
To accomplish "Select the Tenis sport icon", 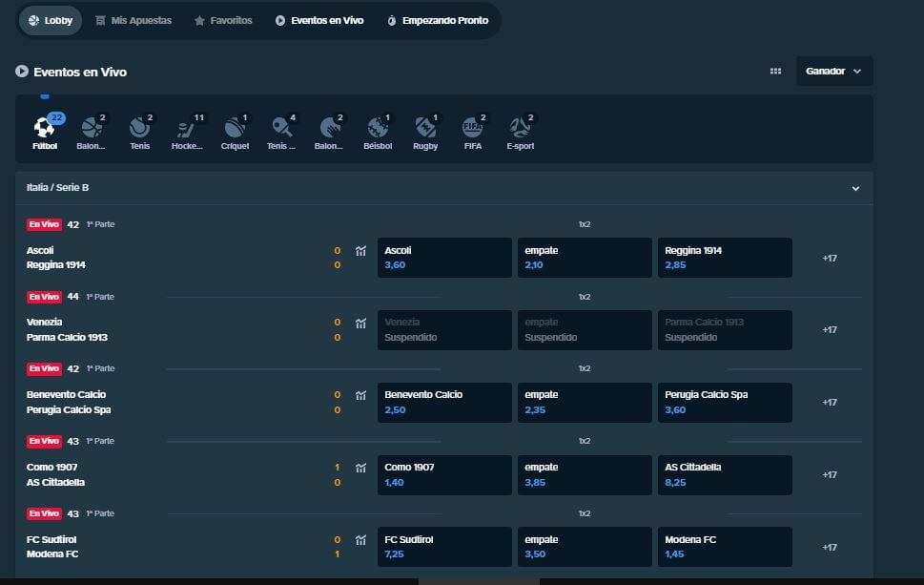I will pos(139,129).
